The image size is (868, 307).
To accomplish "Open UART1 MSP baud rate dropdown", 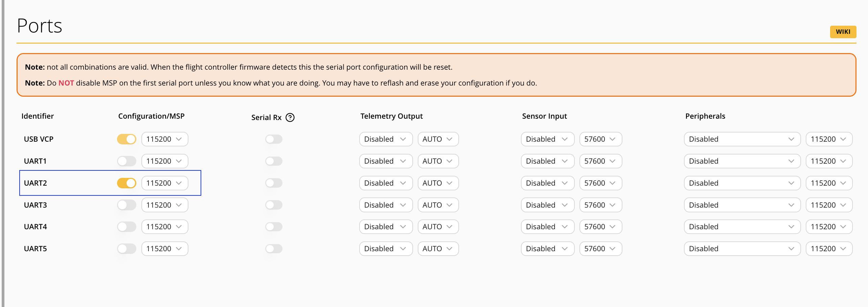I will pos(165,161).
